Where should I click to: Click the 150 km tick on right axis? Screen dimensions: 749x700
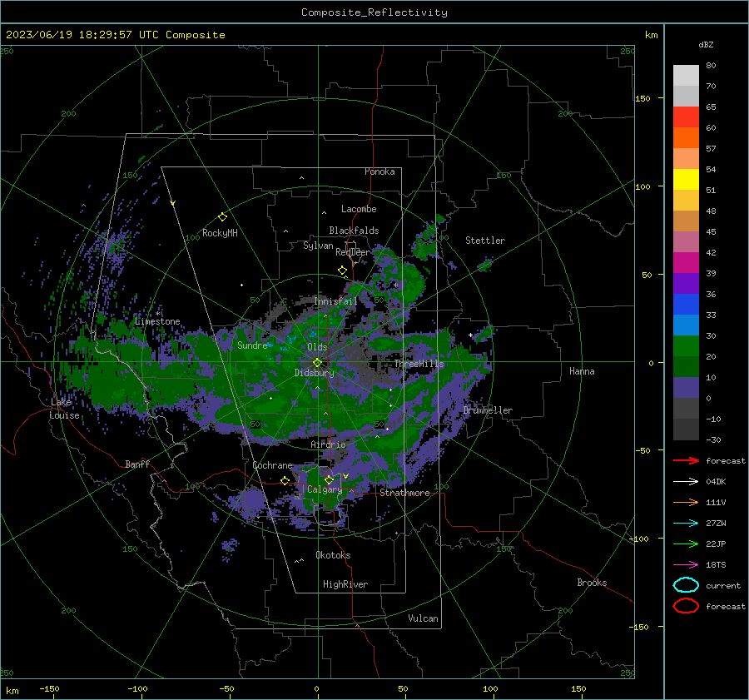(x=642, y=98)
